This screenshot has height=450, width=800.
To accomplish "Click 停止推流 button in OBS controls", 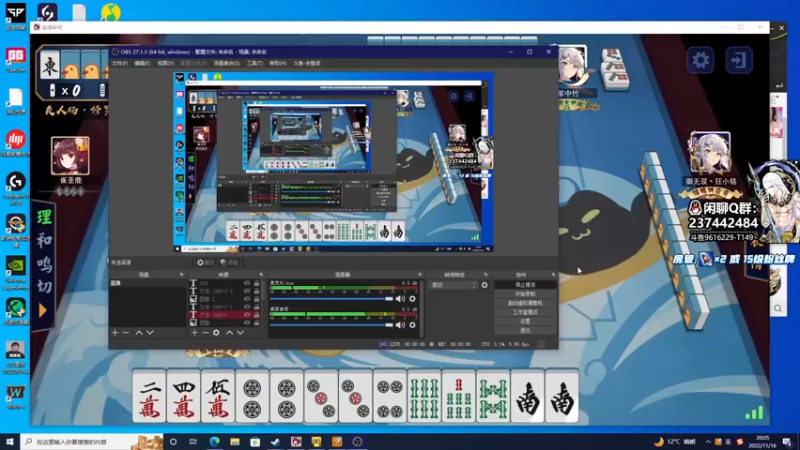I will click(x=525, y=285).
